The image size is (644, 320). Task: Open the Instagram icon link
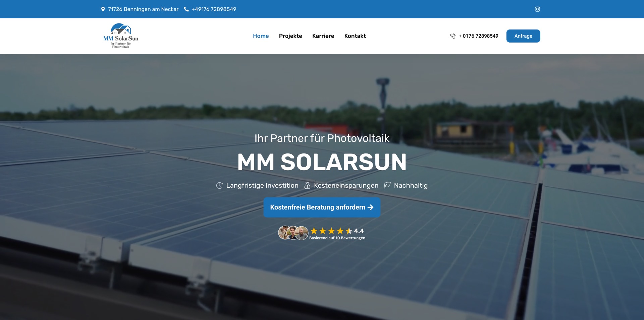pos(537,9)
